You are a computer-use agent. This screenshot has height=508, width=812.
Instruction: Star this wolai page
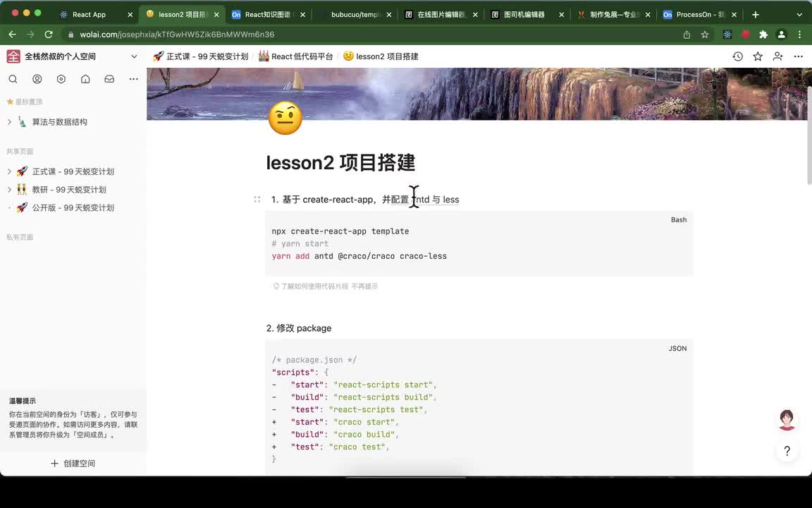point(758,56)
